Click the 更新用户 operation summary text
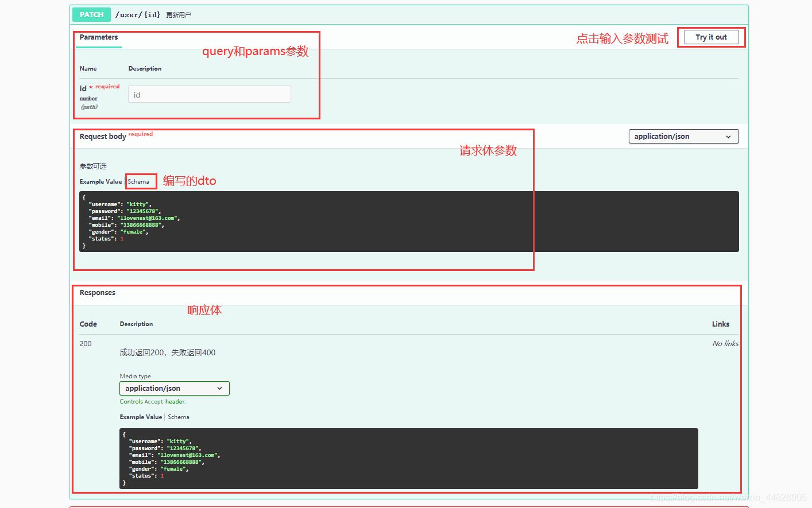Screen dimensions: 812x508 coord(179,15)
